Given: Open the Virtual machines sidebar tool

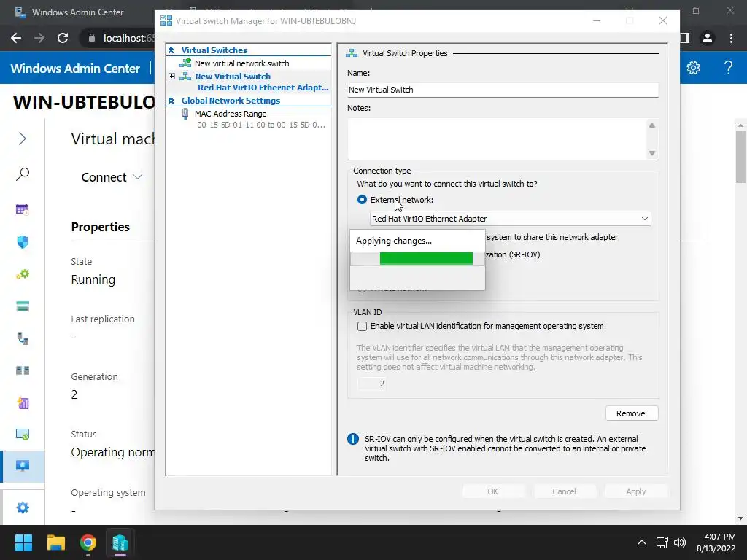Looking at the screenshot, I should pyautogui.click(x=23, y=466).
